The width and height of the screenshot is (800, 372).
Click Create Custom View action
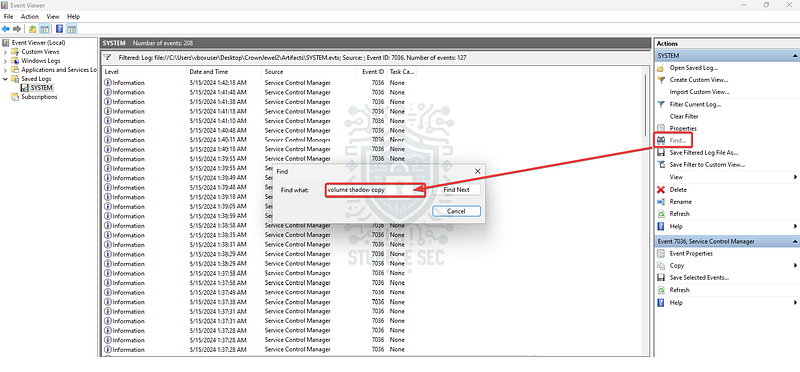coord(698,80)
